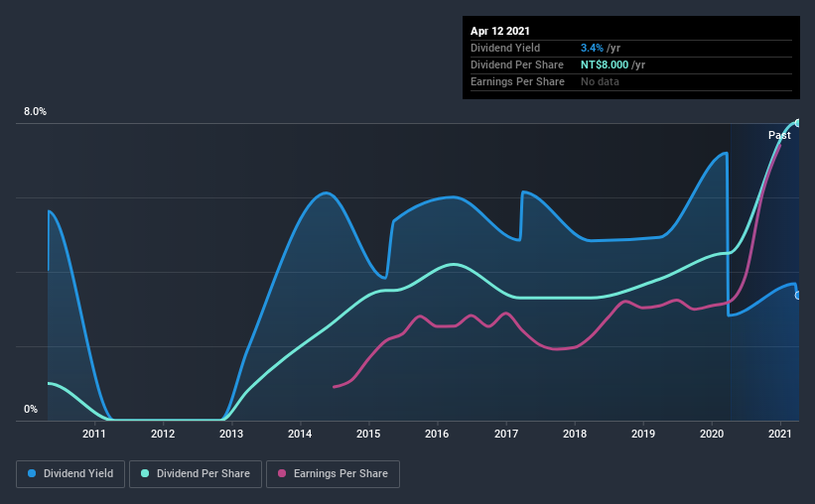
Task: Click the No data earnings value
Action: pos(600,81)
